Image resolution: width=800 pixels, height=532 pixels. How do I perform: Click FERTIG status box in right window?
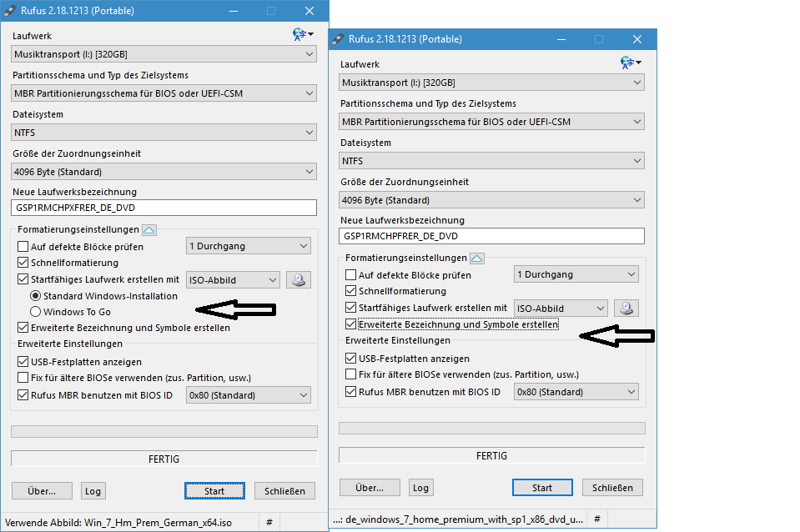[x=492, y=455]
